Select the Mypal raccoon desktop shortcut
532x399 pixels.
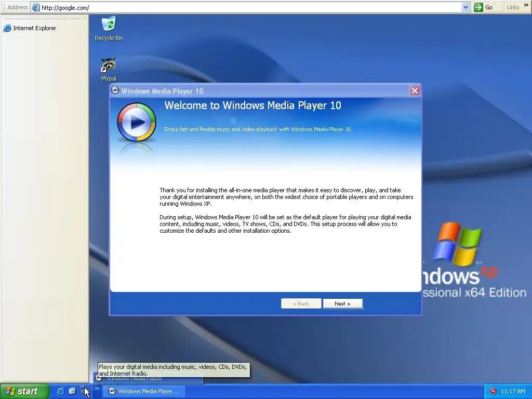109,69
